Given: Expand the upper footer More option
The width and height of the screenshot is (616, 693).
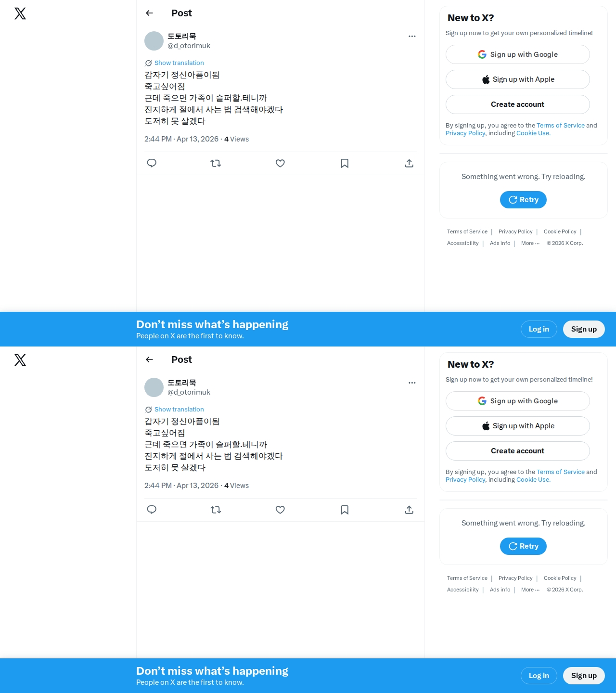Looking at the screenshot, I should pyautogui.click(x=530, y=244).
